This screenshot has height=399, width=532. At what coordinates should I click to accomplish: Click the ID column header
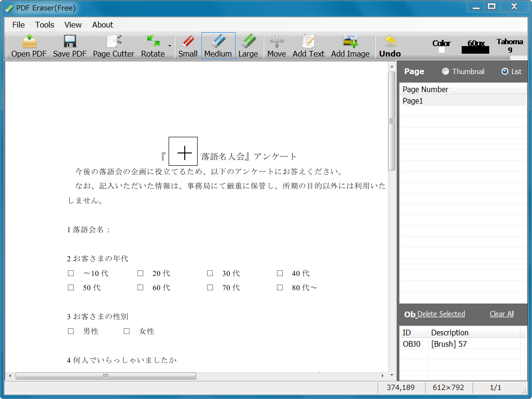click(x=414, y=332)
